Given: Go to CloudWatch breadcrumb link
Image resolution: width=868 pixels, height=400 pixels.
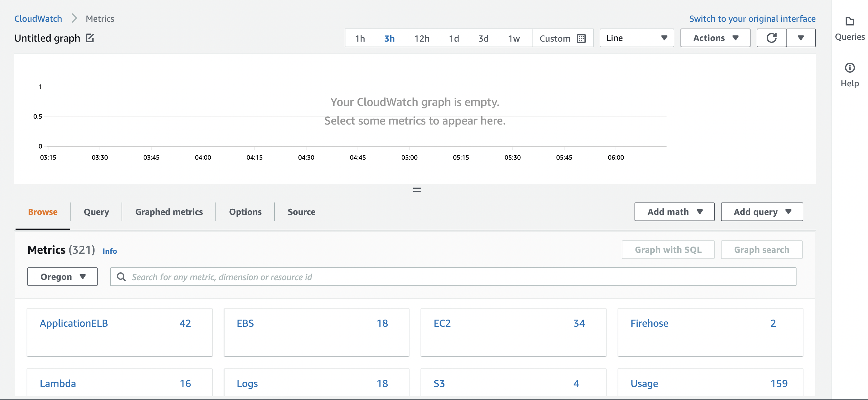Looking at the screenshot, I should tap(38, 19).
